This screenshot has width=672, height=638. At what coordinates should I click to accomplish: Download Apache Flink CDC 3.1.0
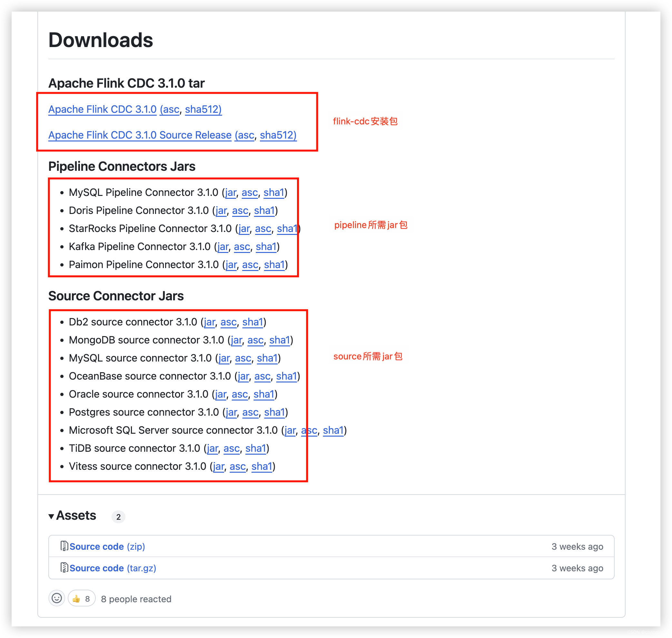(102, 110)
